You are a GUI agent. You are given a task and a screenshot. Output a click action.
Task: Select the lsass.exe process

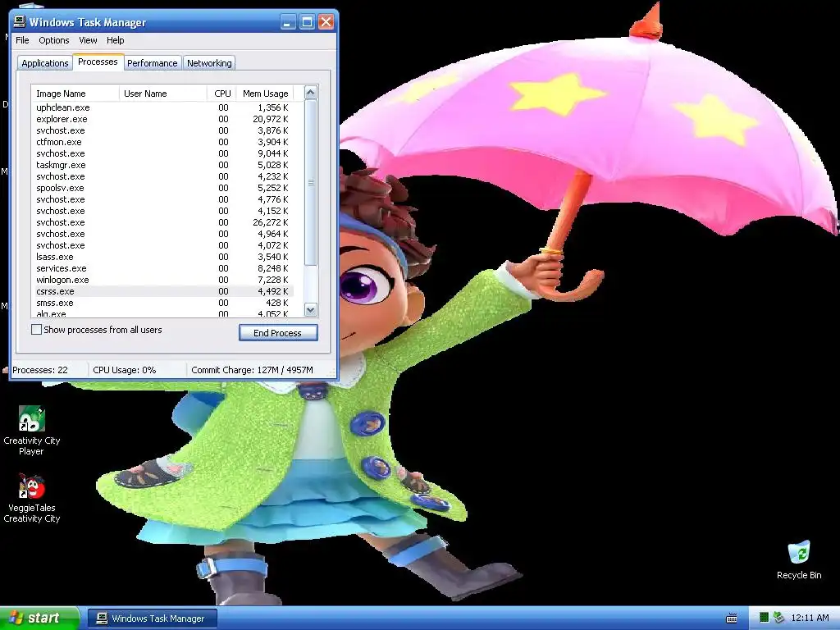(x=162, y=257)
